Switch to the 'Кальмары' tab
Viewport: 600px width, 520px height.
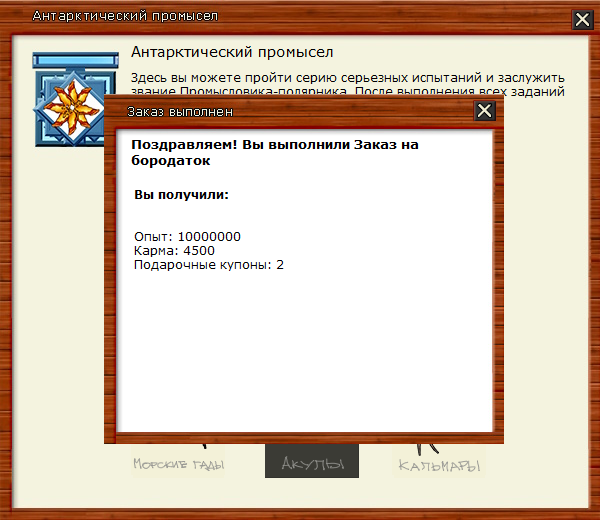(439, 465)
